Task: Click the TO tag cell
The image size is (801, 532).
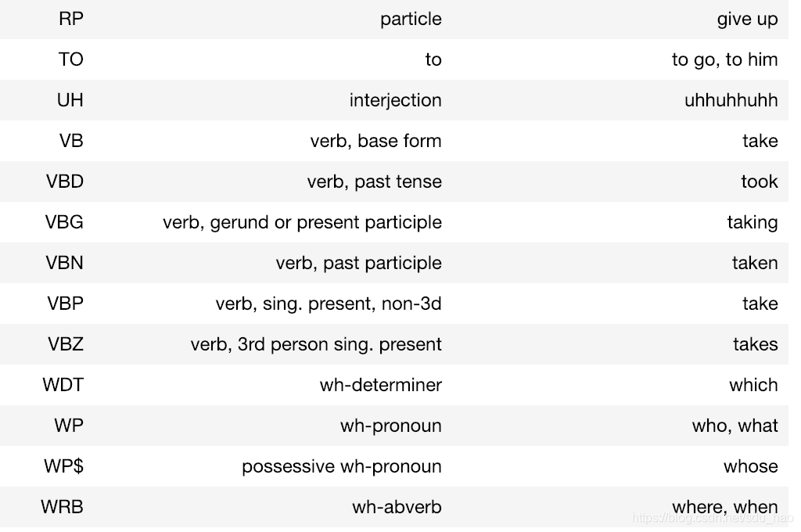Action: pos(71,59)
